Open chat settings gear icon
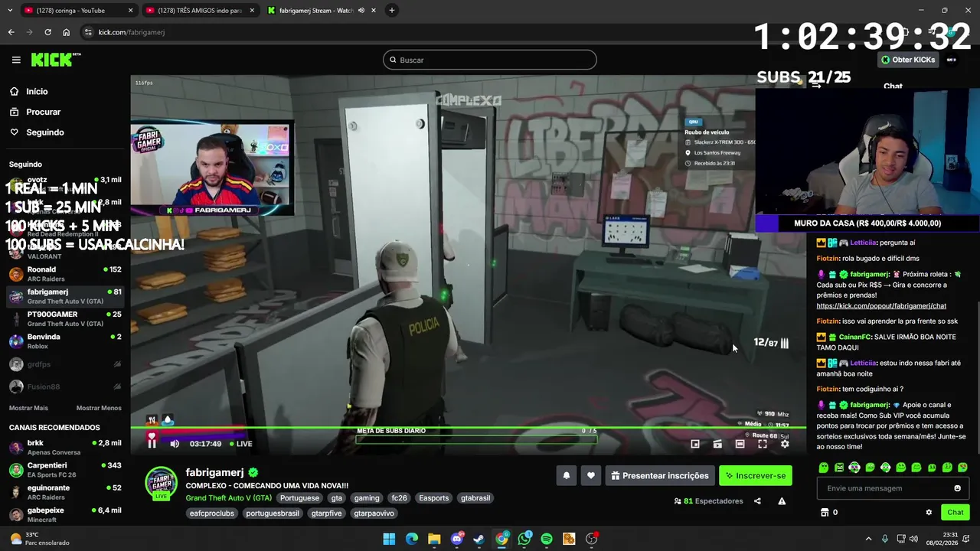The height and width of the screenshot is (551, 980). click(929, 513)
